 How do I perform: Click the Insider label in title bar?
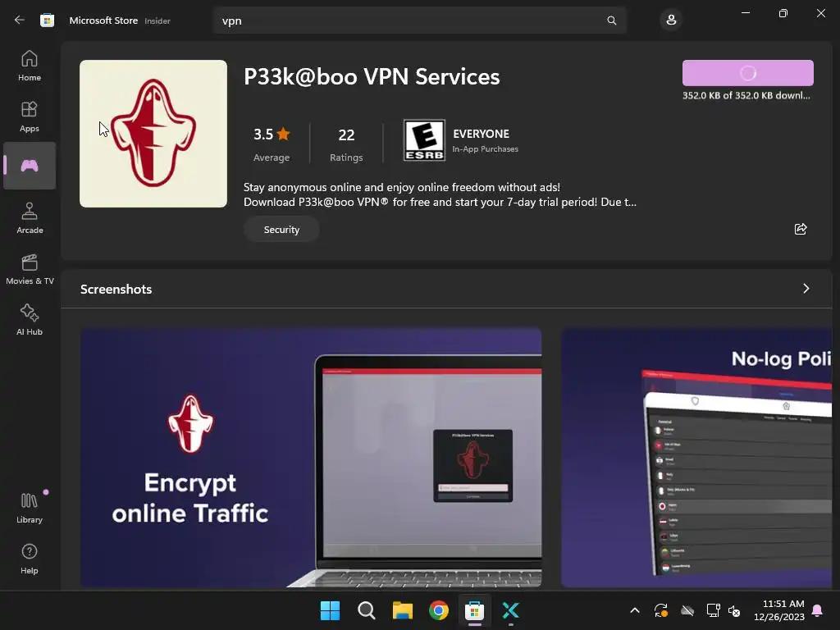tap(157, 21)
